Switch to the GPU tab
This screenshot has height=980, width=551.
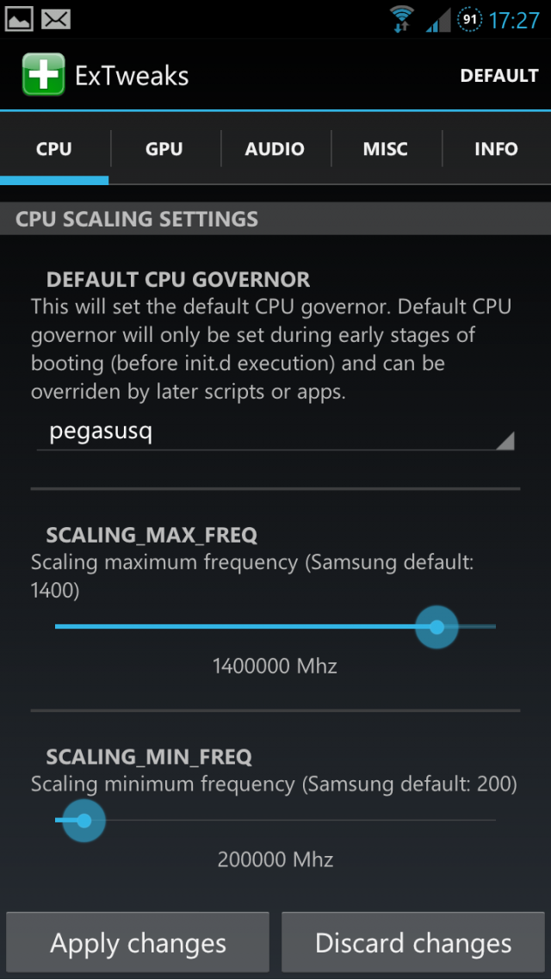tap(164, 149)
